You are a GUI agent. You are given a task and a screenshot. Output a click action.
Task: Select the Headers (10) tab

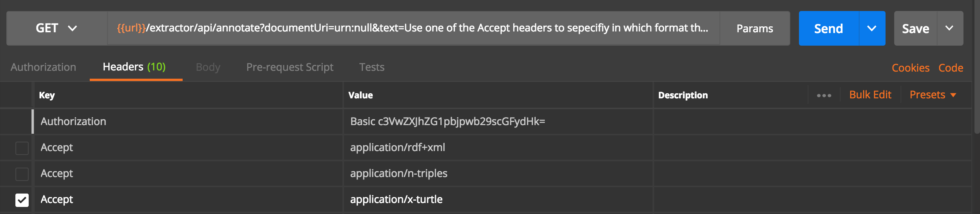[x=134, y=67]
